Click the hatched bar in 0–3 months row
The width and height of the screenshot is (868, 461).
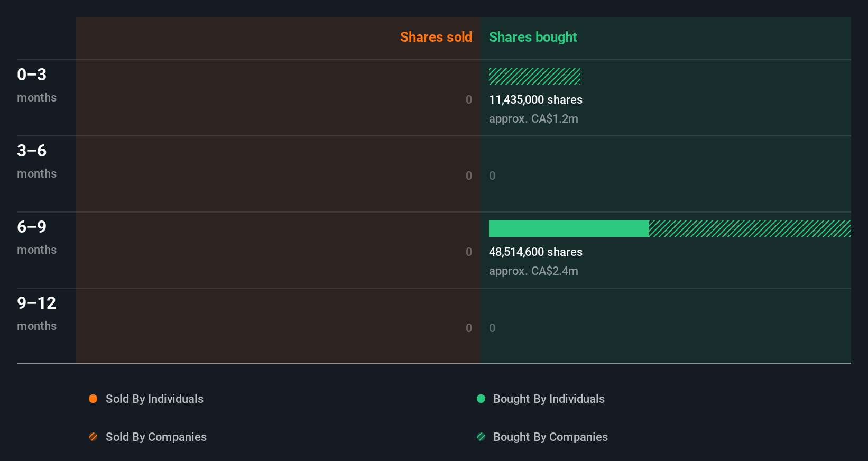click(534, 76)
